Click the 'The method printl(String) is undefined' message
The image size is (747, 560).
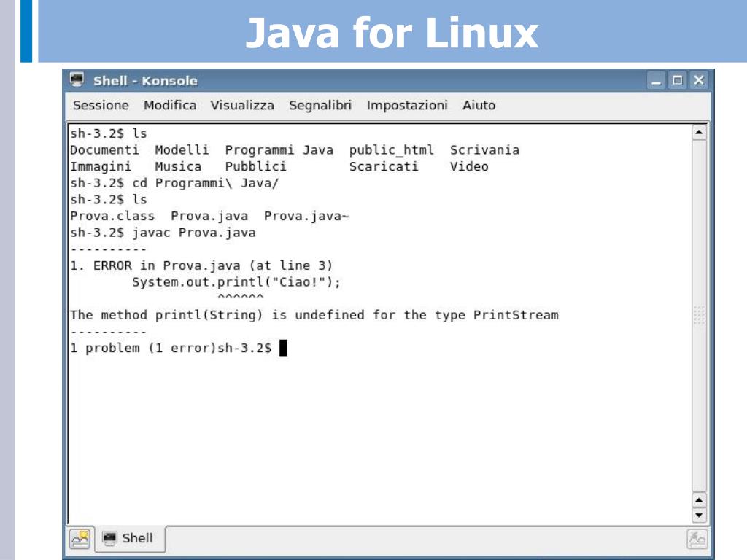[x=314, y=315]
